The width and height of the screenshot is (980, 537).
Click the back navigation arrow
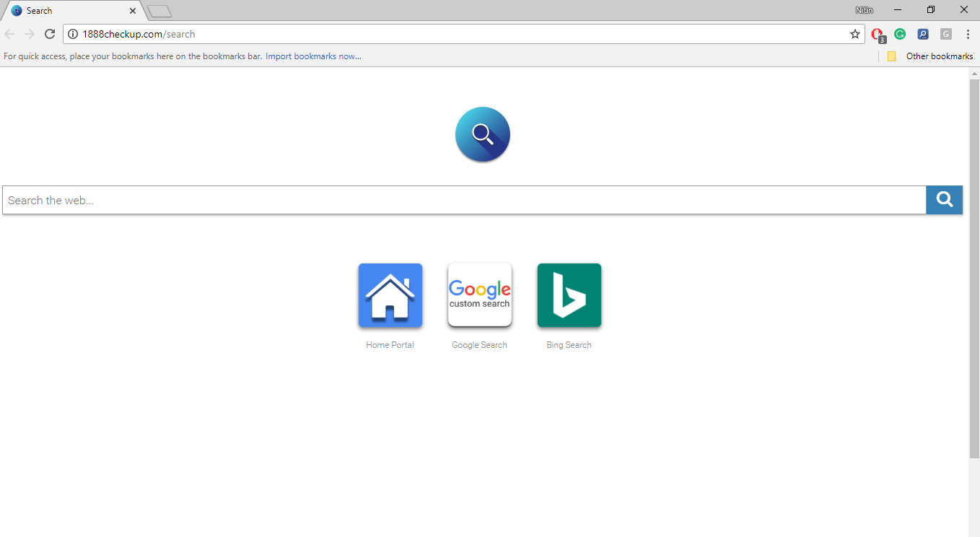click(9, 33)
